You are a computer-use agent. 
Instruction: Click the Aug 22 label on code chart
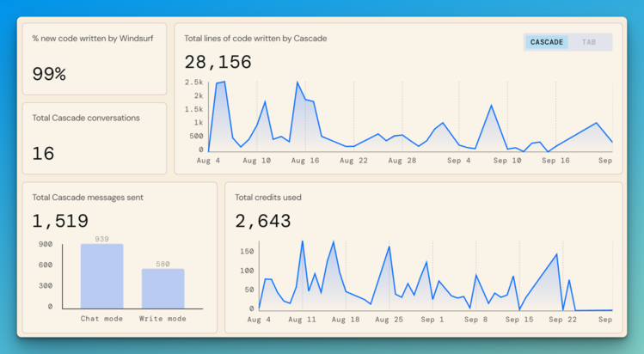coord(353,161)
